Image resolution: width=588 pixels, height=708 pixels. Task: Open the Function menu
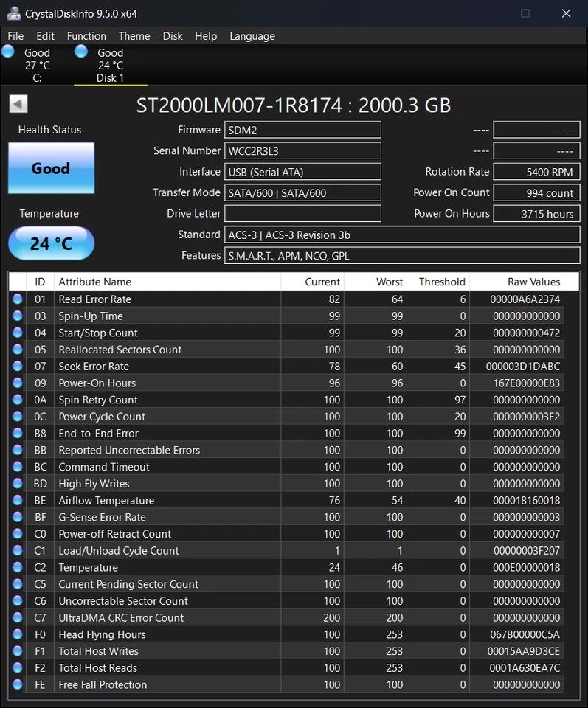[86, 36]
